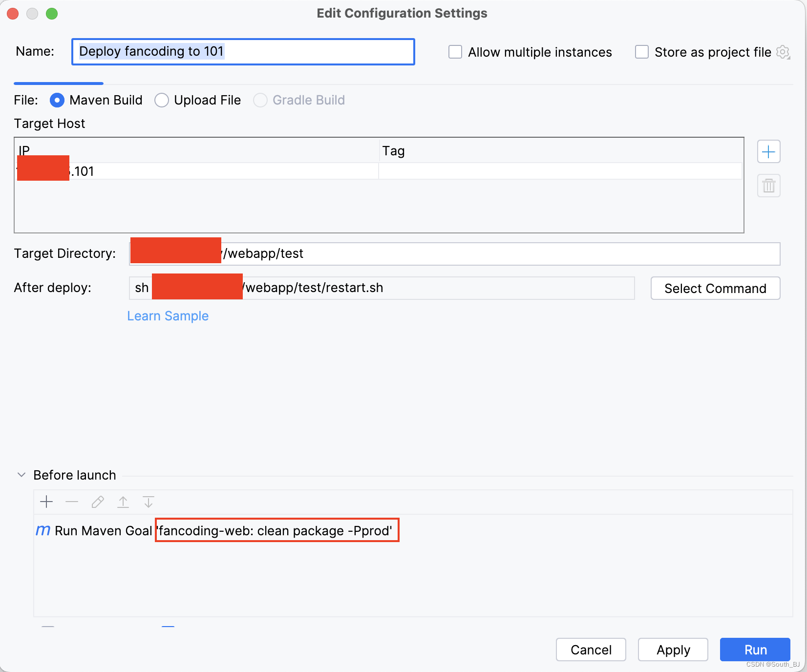Enable Allow multiple instances checkbox
The height and width of the screenshot is (672, 807).
point(455,52)
